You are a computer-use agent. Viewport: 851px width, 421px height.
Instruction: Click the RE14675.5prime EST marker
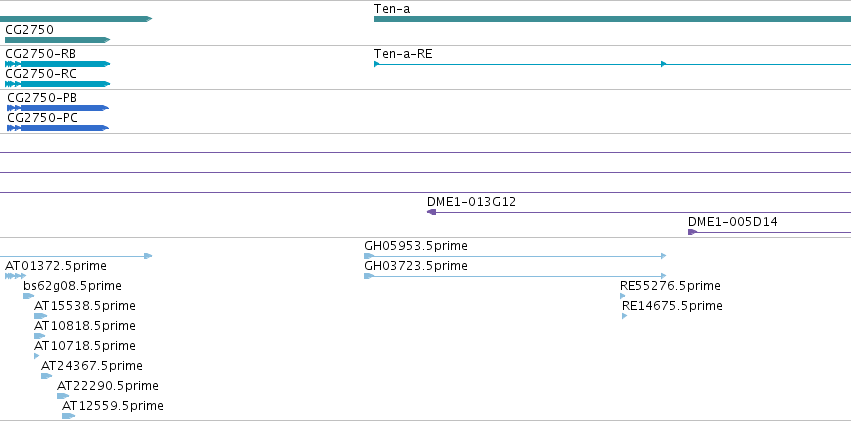click(x=625, y=316)
